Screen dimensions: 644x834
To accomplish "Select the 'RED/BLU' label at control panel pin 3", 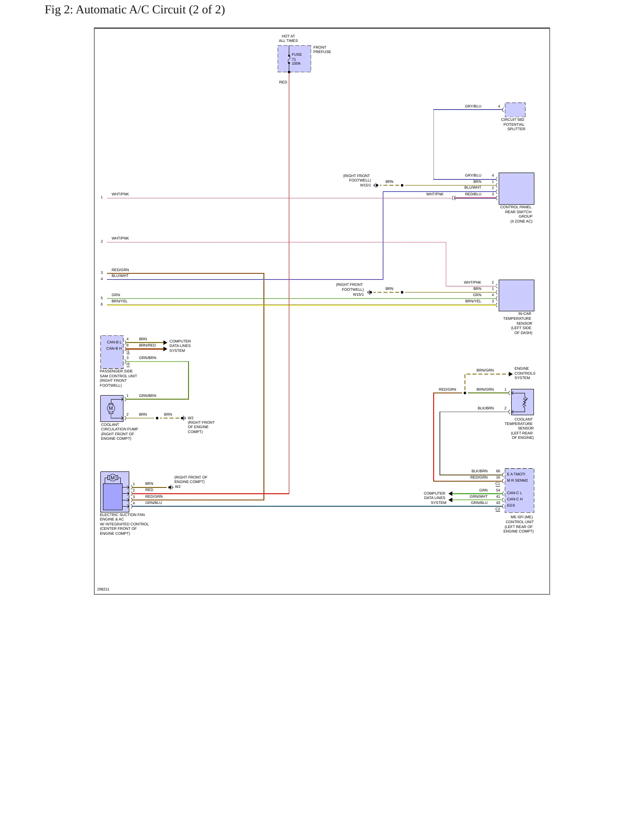I will 473,194.
